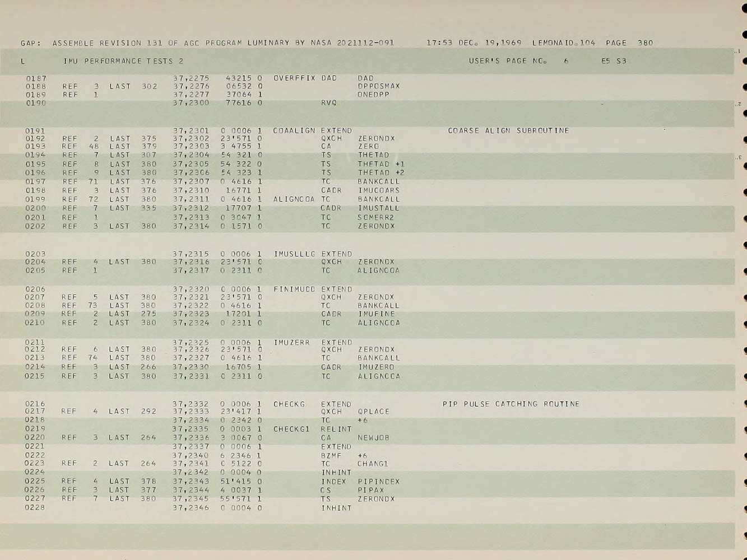Select the title 'IMU PERFORMANCE TESTS 2'
Viewport: 747px width, 560px height.
[x=123, y=61]
